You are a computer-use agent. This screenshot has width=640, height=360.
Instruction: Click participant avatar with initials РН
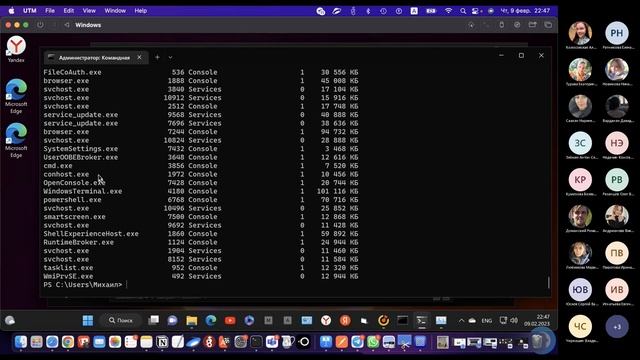(617, 33)
